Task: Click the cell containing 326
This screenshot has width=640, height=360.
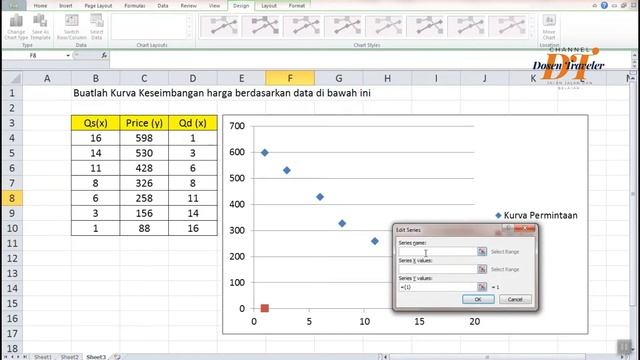Action: 144,183
